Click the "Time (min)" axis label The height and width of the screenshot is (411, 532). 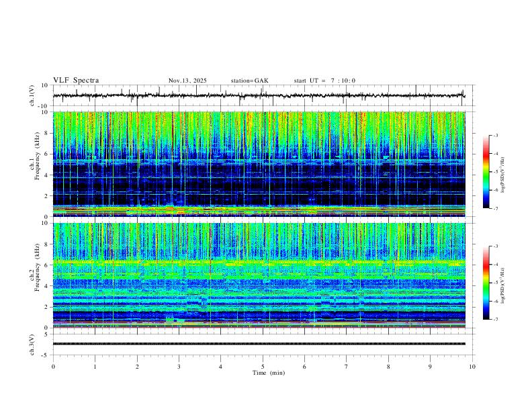(269, 373)
